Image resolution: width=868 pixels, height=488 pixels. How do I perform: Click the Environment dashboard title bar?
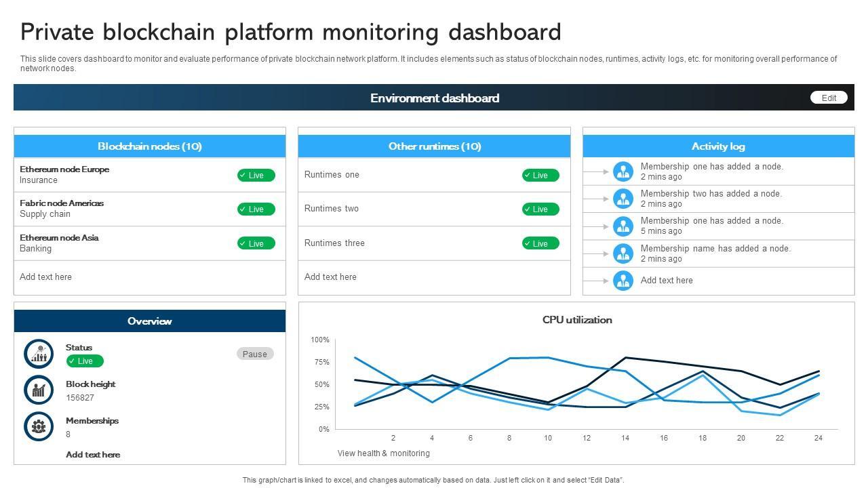[x=434, y=98]
